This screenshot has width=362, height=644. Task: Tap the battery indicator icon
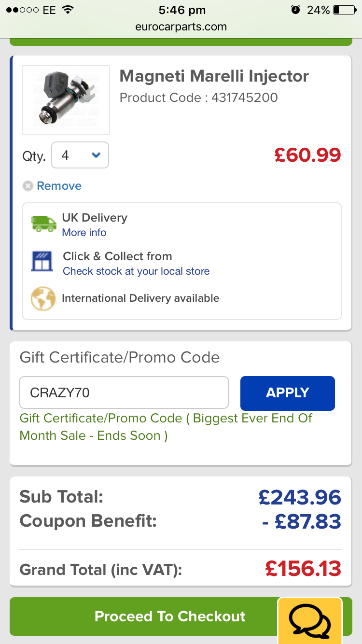coord(344,10)
